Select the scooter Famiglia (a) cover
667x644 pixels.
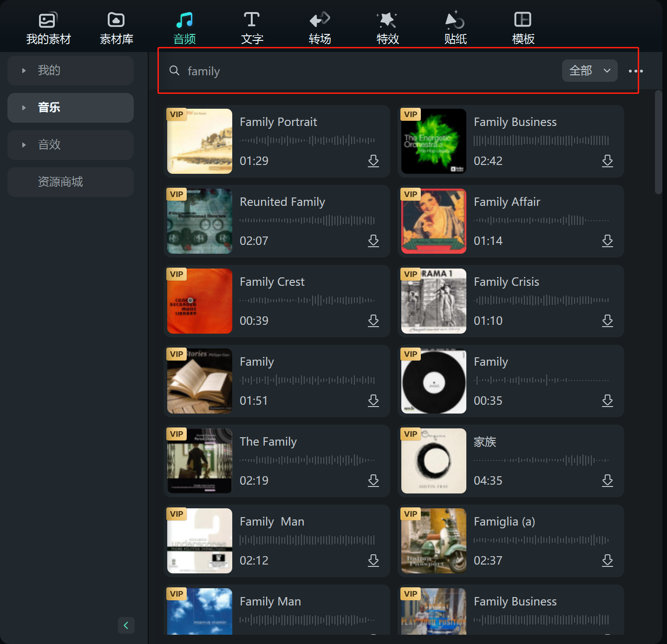pos(434,541)
